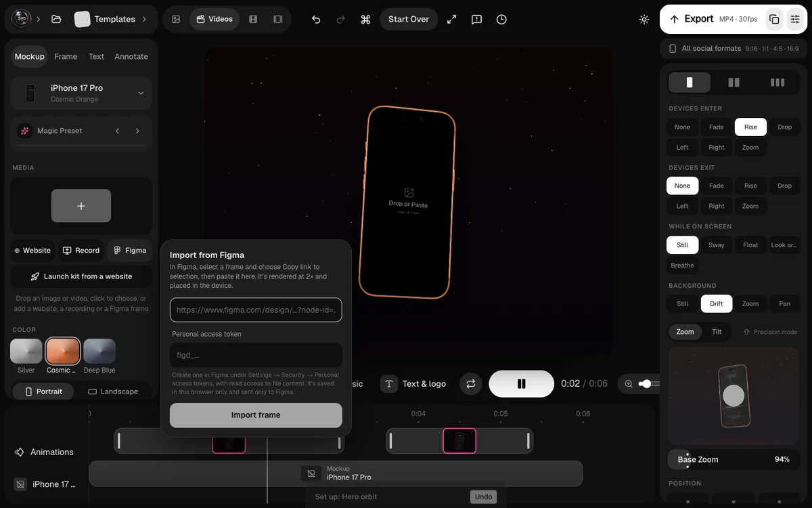Select single device layout
812x508 pixels.
690,83
